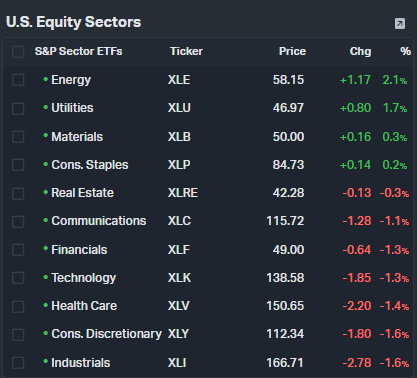Image resolution: width=417 pixels, height=378 pixels.
Task: Open the Financials sector link
Action: pos(79,250)
